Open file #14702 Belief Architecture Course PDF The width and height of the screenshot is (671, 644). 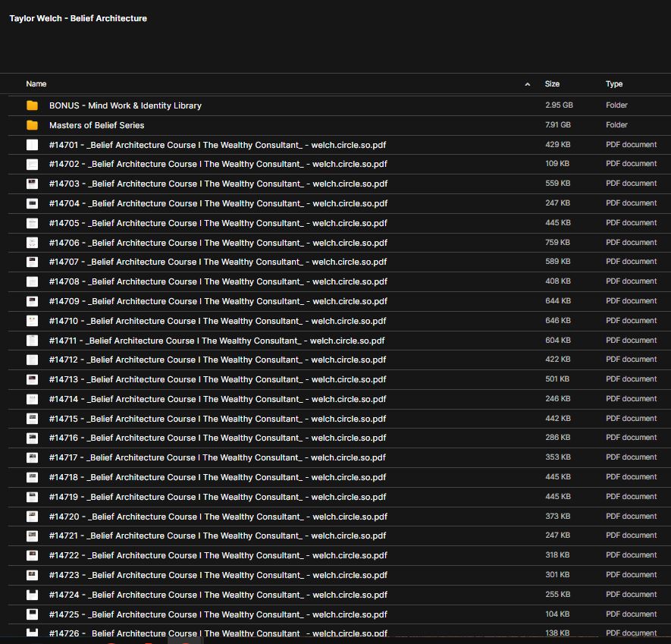[x=218, y=164]
